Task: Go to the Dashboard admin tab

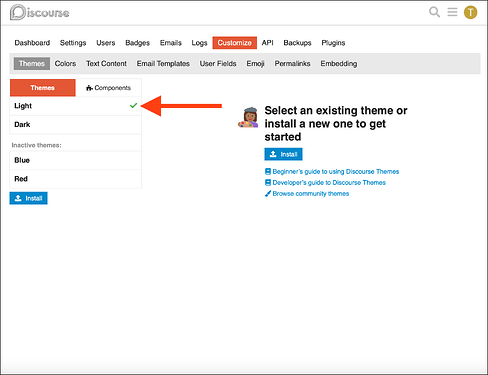Action: [x=32, y=43]
